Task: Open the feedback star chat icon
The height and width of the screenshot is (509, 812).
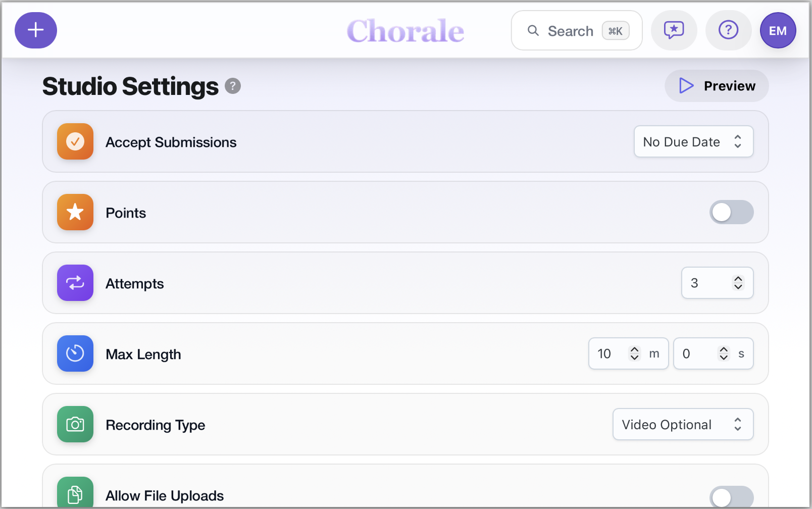Action: tap(674, 30)
